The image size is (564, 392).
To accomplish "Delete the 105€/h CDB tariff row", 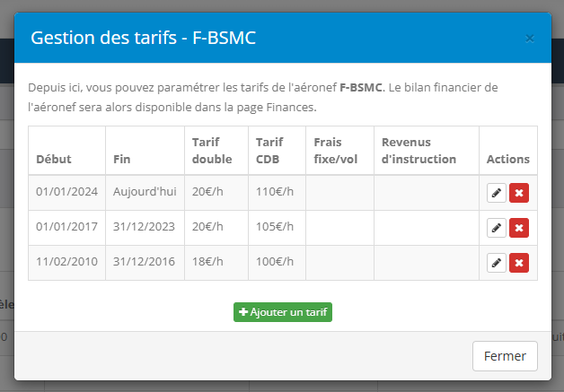I will 519,228.
